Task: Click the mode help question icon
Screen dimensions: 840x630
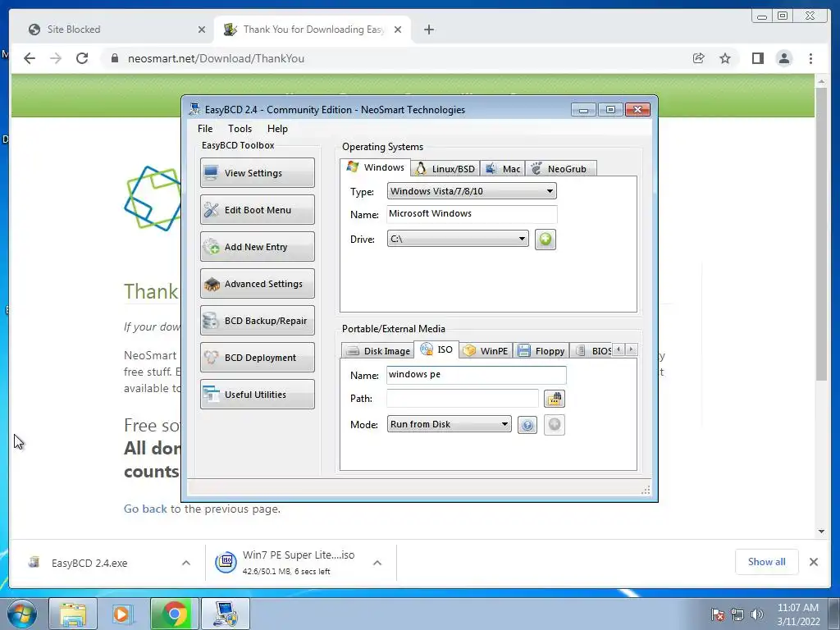Action: coord(527,426)
